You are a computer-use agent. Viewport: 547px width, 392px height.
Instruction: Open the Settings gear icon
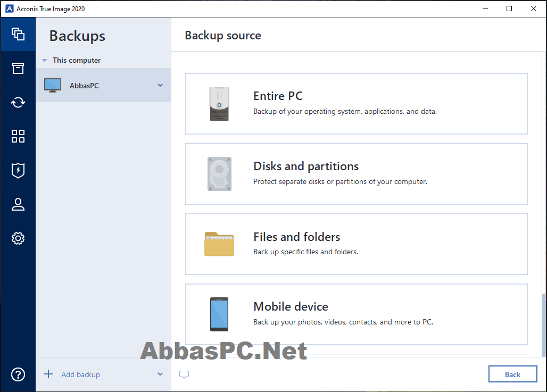click(18, 238)
